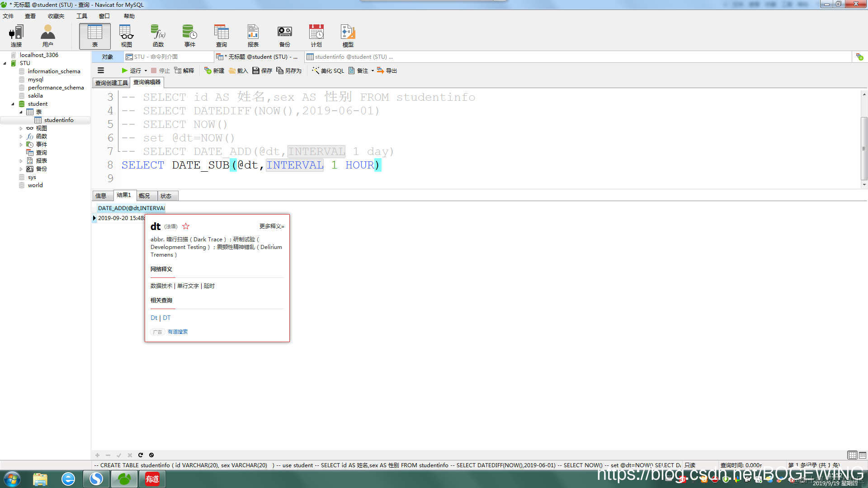The width and height of the screenshot is (868, 488).
Task: Click the editor vertical scrollbar
Action: (864, 148)
